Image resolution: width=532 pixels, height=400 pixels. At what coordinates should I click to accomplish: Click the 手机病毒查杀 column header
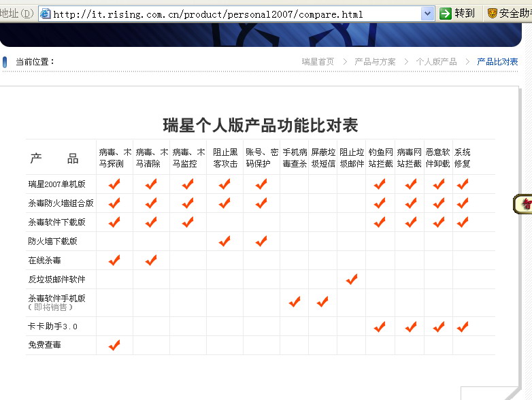[x=295, y=158]
